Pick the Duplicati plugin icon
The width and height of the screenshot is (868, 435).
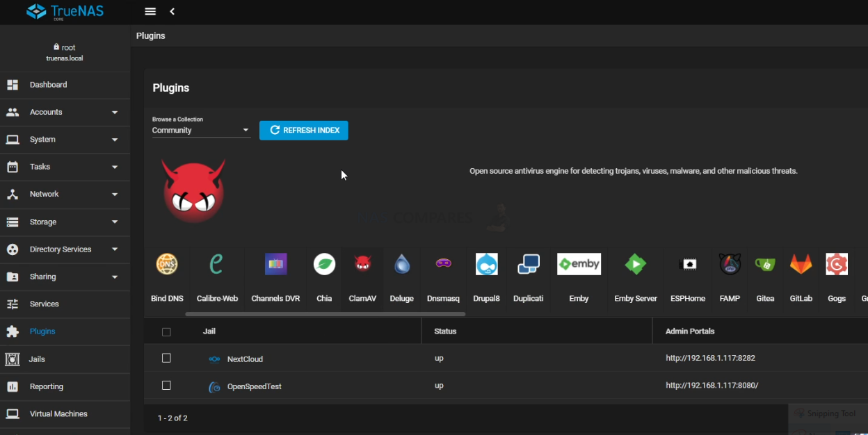[529, 264]
